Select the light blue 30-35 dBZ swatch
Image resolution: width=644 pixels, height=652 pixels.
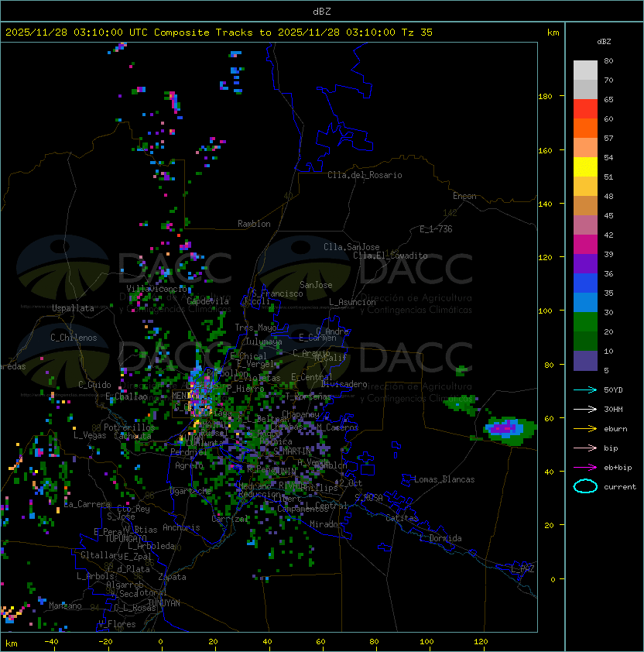click(585, 303)
